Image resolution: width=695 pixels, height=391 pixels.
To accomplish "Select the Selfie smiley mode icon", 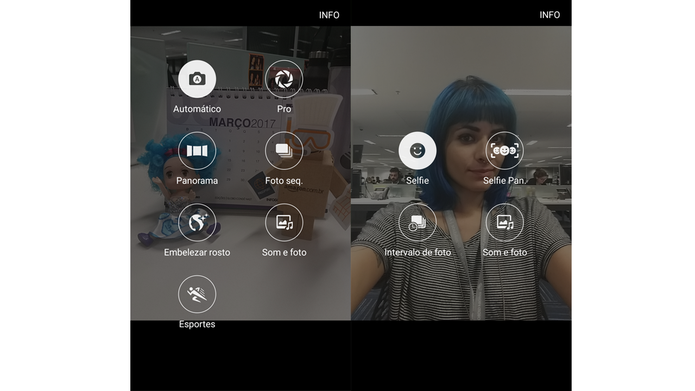I will tap(418, 151).
